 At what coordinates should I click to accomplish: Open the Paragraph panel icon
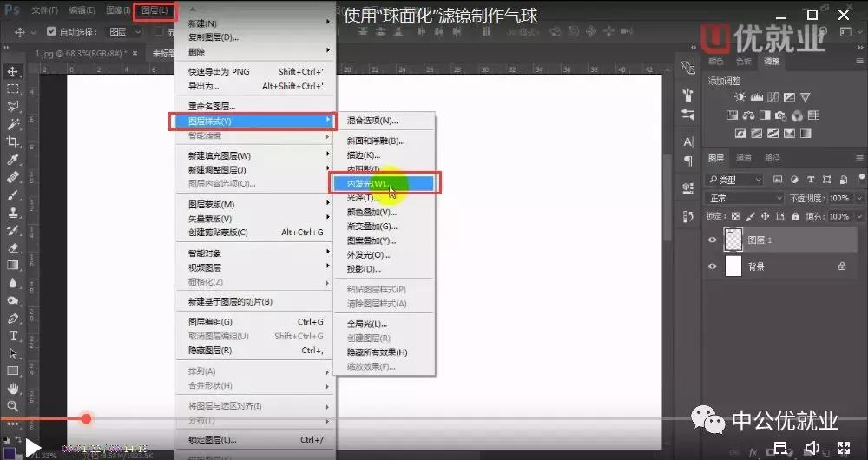click(x=688, y=161)
